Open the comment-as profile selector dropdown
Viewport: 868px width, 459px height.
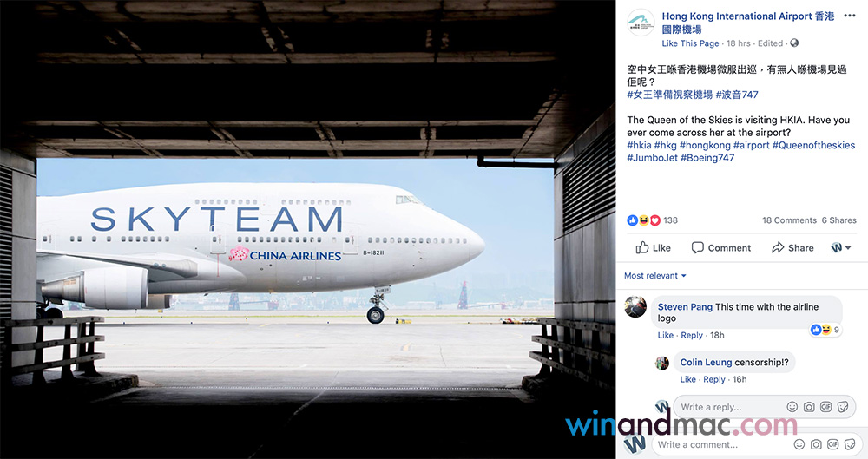[x=840, y=247]
